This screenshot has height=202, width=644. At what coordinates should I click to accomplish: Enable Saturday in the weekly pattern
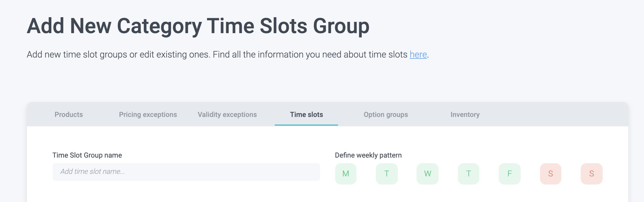click(551, 174)
